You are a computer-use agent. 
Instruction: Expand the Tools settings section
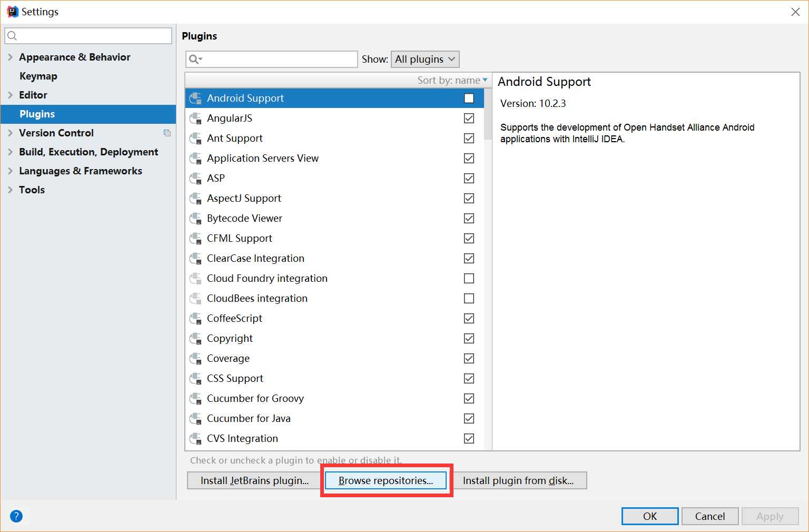click(x=10, y=190)
